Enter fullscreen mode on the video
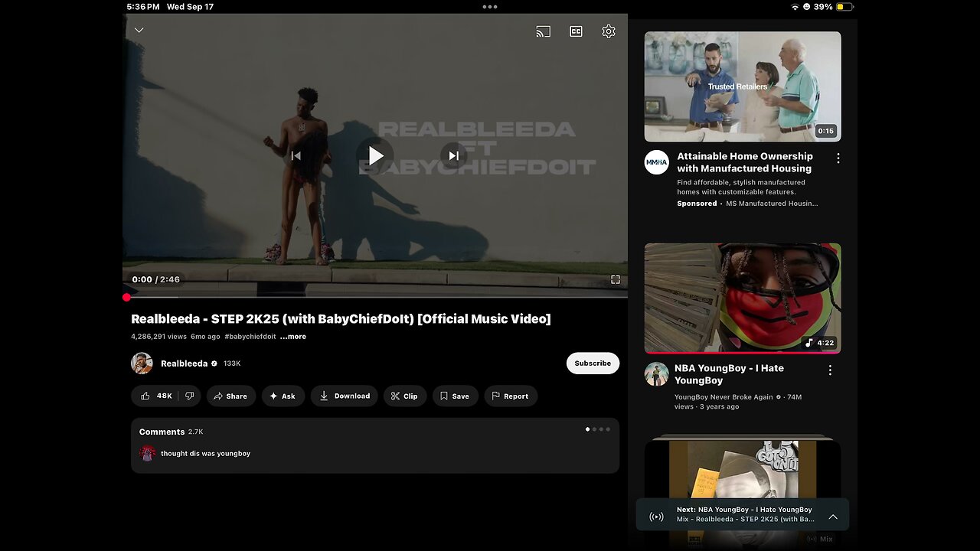Screen dimensions: 980x551 [x=615, y=279]
